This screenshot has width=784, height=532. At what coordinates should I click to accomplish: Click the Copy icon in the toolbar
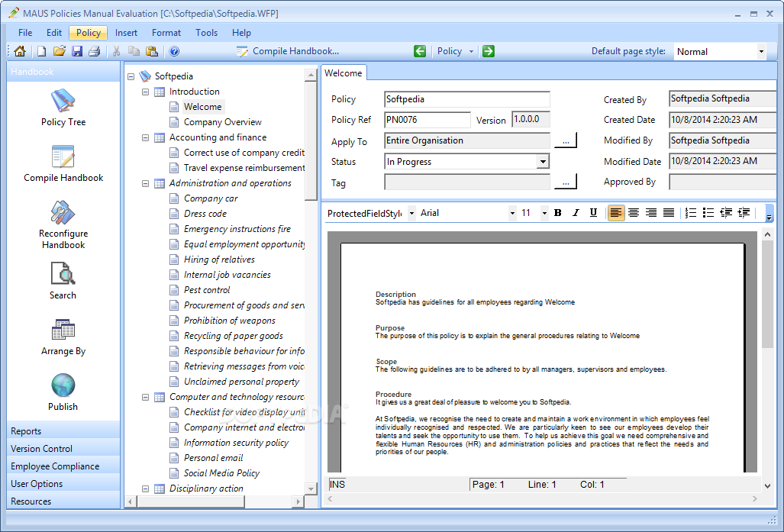pos(134,51)
